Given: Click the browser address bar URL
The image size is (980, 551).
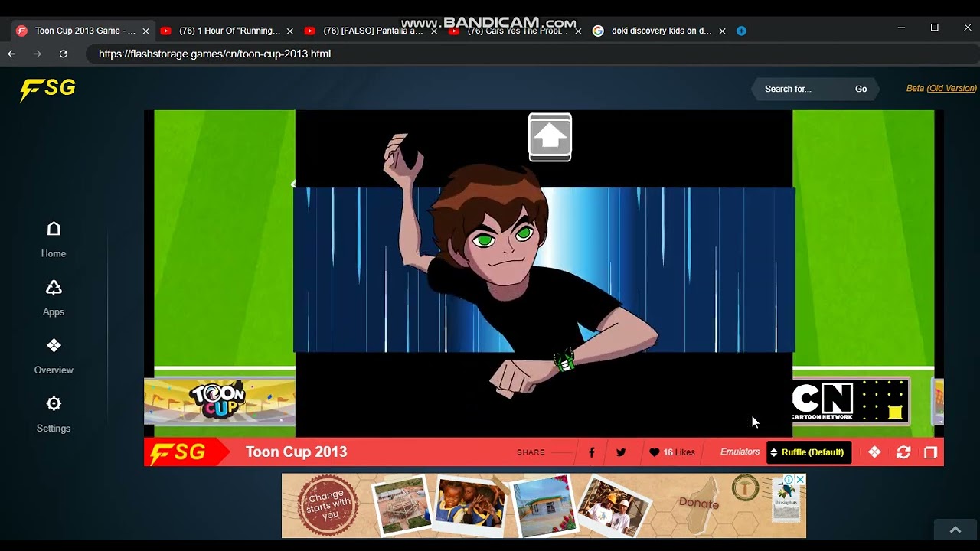Looking at the screenshot, I should click(x=214, y=54).
